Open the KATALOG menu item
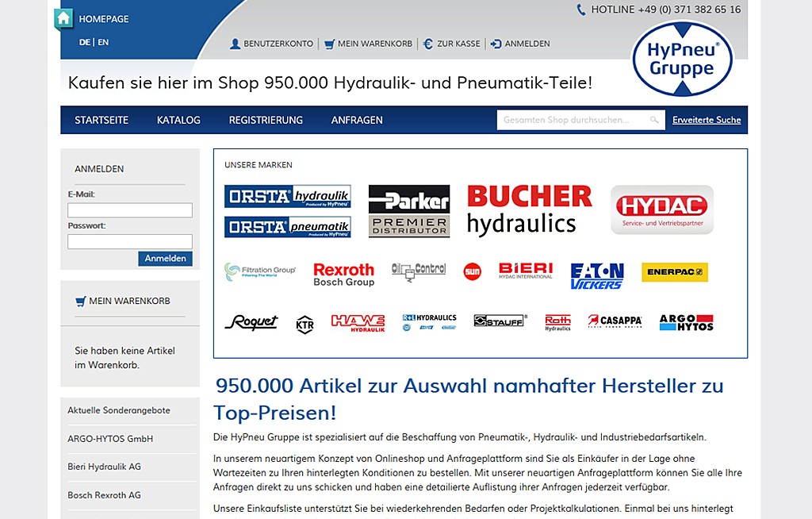The height and width of the screenshot is (519, 812). point(178,120)
